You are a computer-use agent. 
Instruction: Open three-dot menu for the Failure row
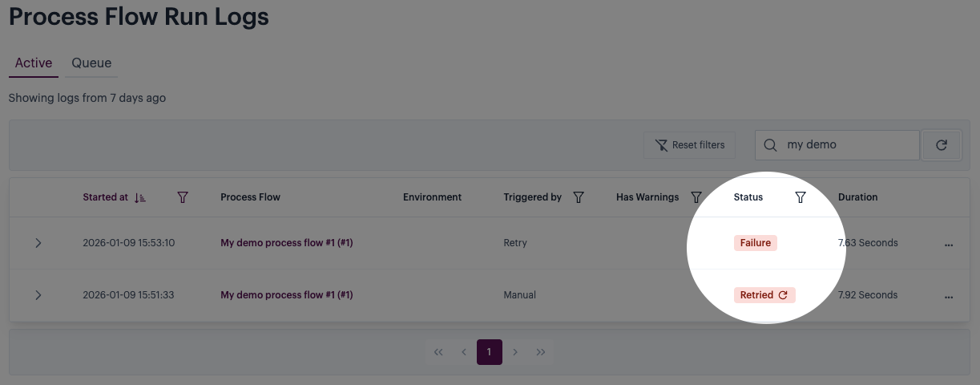pyautogui.click(x=949, y=244)
